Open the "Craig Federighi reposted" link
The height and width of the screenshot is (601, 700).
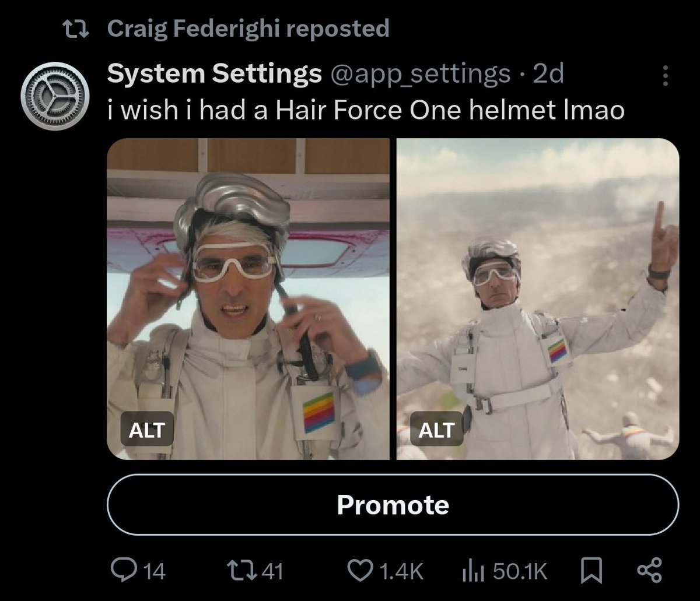click(x=248, y=29)
